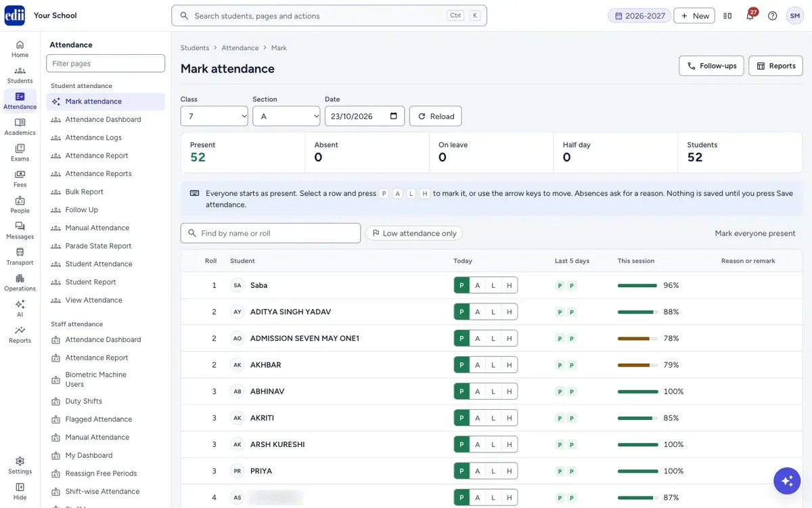Viewport: 812px width, 508px height.
Task: Open the Section dropdown showing A
Action: tap(286, 116)
